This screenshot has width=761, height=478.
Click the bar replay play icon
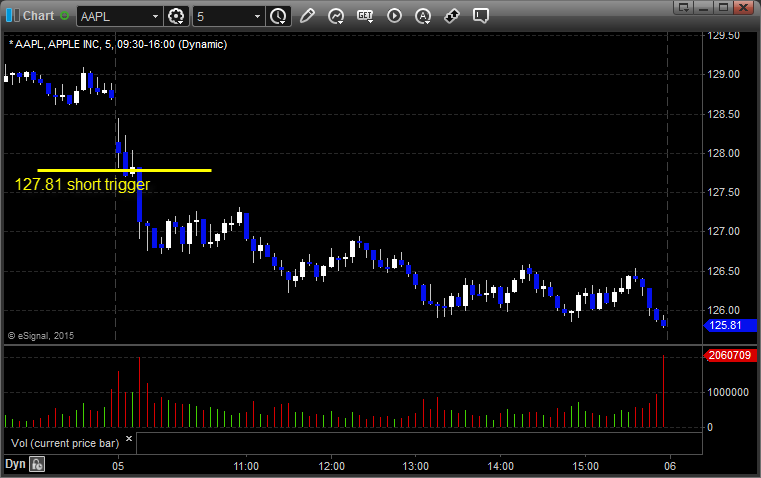pyautogui.click(x=394, y=16)
